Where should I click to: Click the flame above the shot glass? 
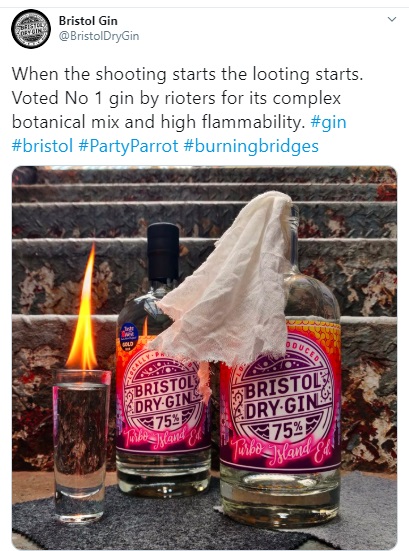click(x=83, y=309)
